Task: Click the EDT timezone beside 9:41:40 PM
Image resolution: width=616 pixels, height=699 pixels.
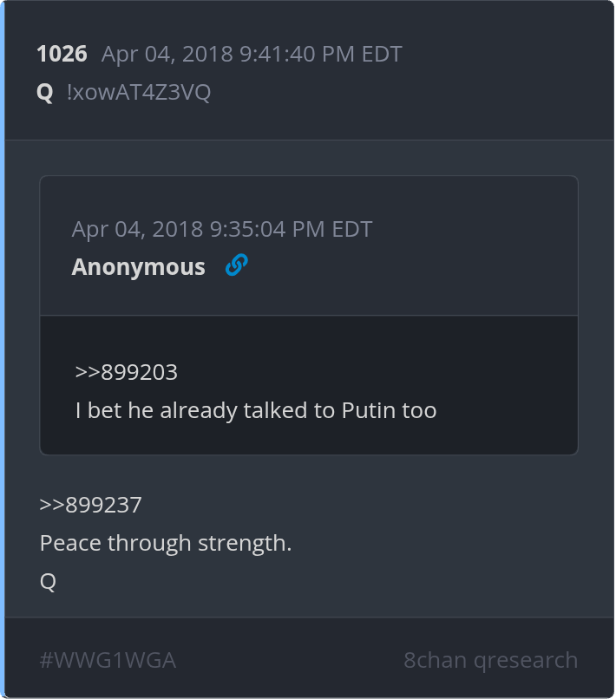Action: pos(381,54)
